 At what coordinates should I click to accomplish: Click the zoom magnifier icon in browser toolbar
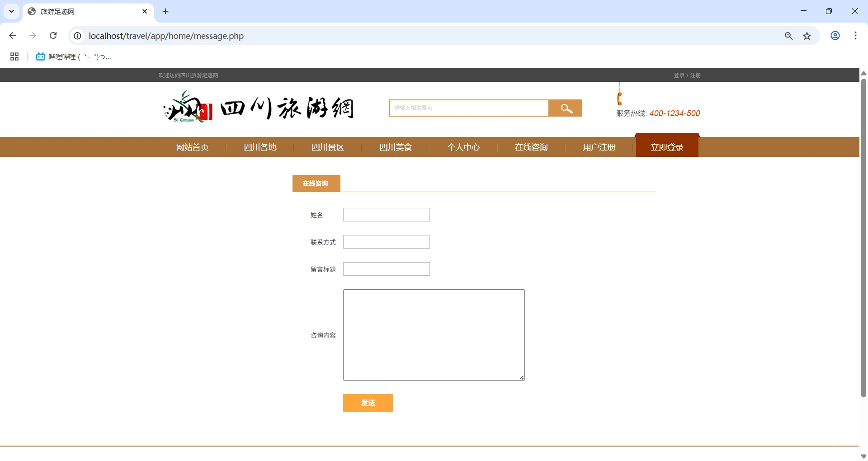pyautogui.click(x=789, y=36)
